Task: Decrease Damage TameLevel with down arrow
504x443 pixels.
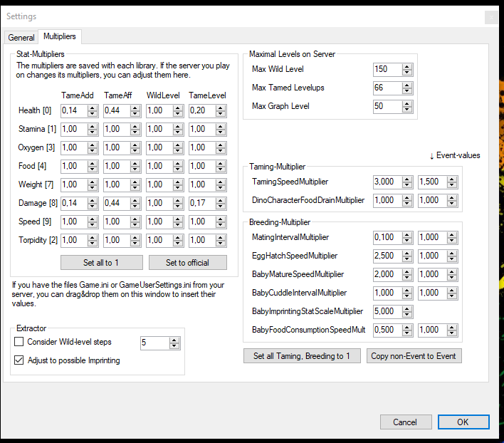Action: tap(221, 207)
